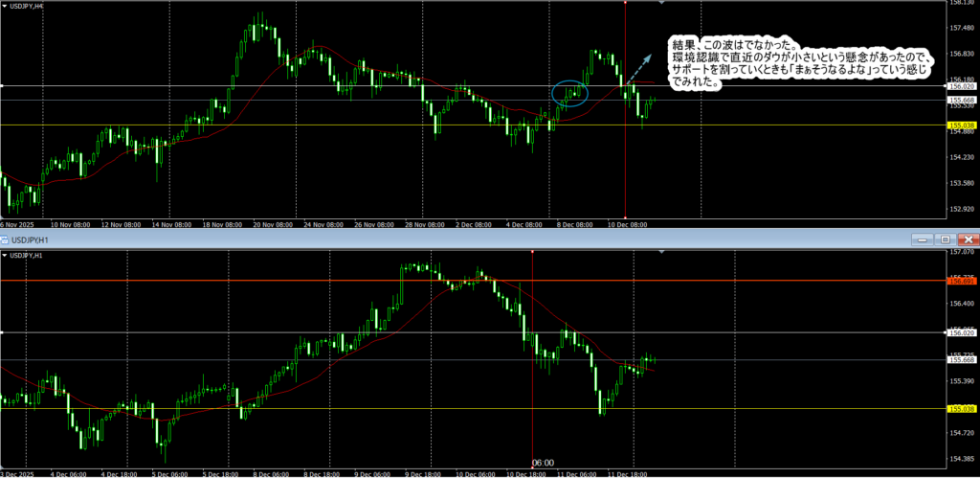Viewport: 980px width, 478px height.
Task: Restore down the USDJPY,H1 chart window
Action: (x=946, y=239)
